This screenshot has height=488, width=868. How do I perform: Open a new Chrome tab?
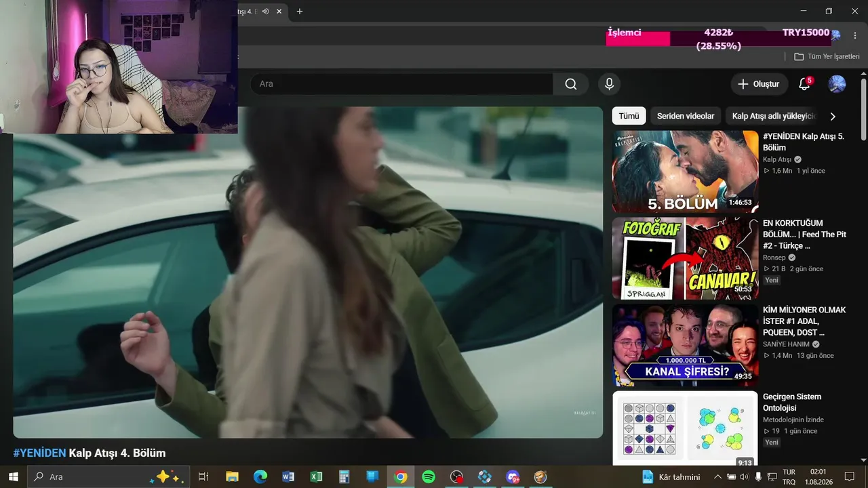300,12
